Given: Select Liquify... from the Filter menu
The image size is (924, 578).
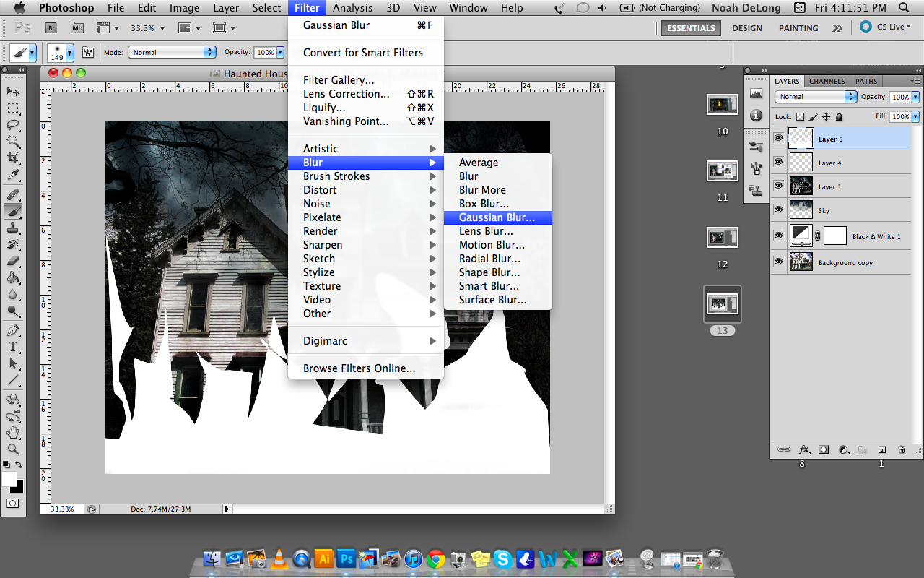Looking at the screenshot, I should point(366,108).
